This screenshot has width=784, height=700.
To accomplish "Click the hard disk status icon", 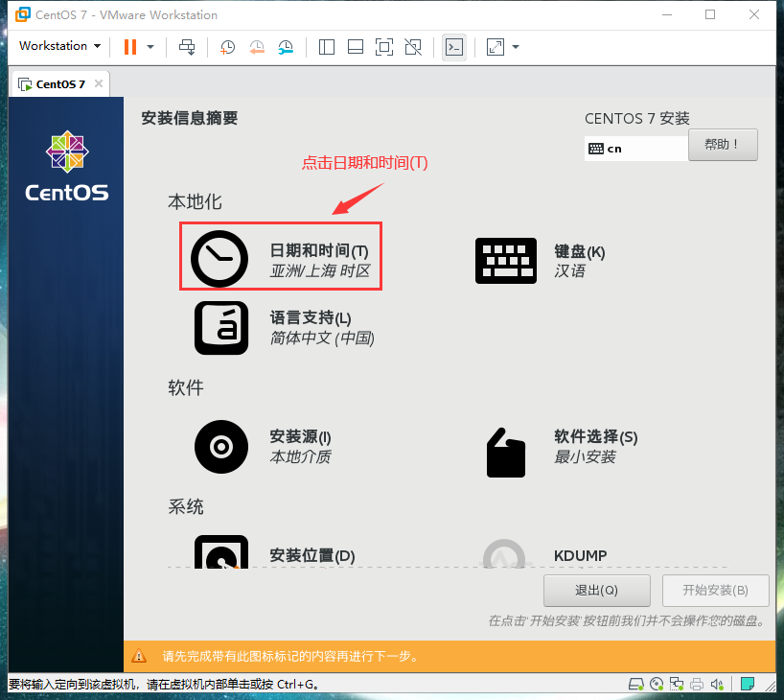I will (634, 684).
